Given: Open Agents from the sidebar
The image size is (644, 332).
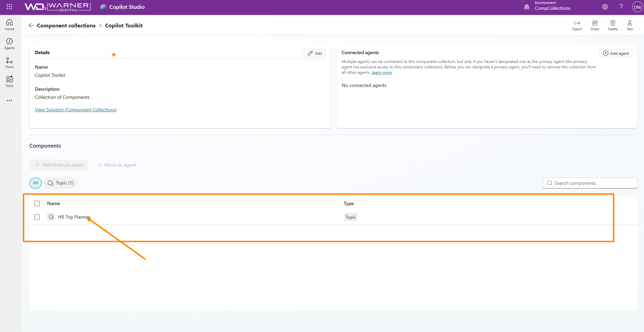Looking at the screenshot, I should pos(9,44).
